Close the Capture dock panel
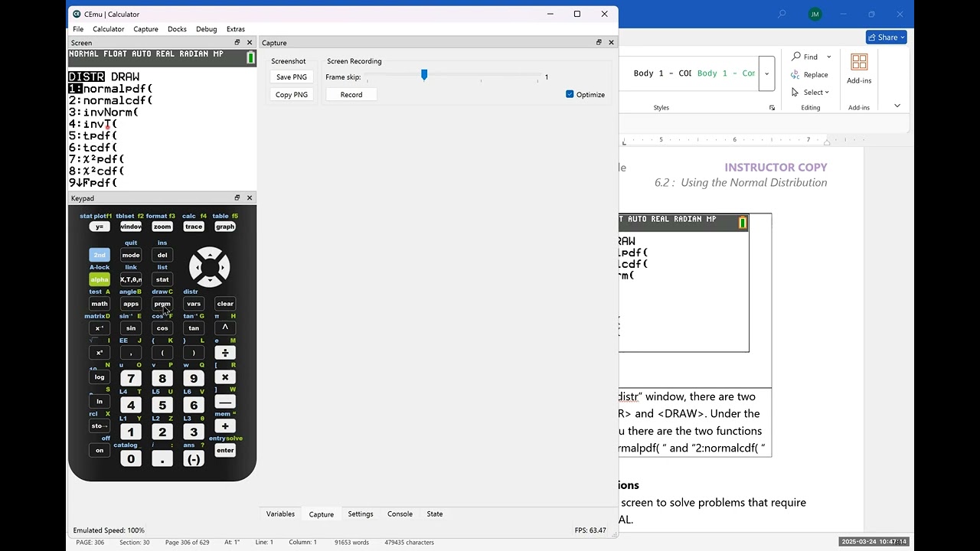980x551 pixels. click(611, 43)
